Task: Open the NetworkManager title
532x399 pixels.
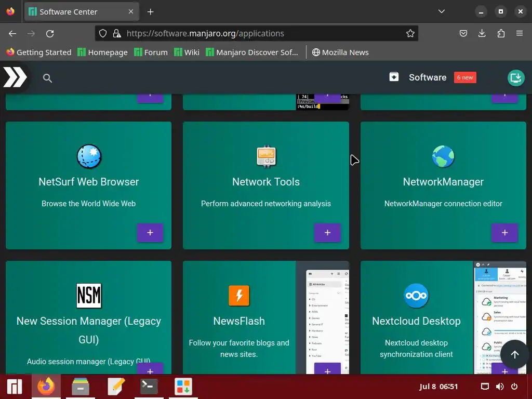Action: click(443, 182)
